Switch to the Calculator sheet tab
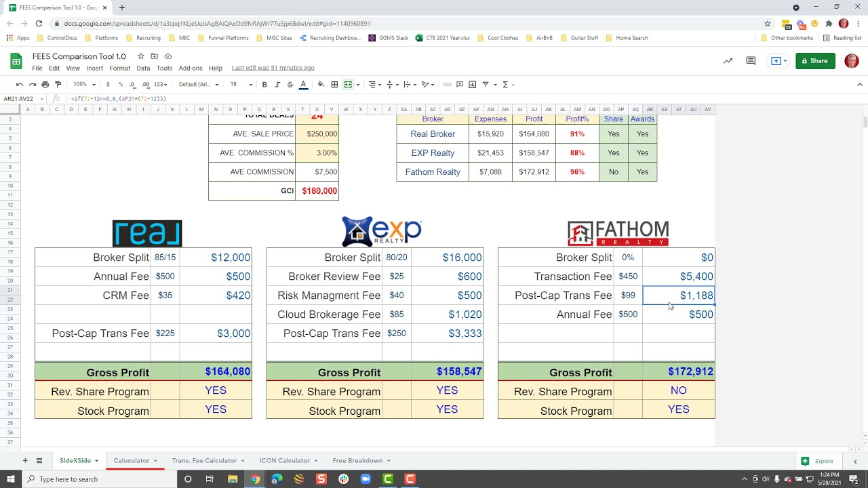 (x=132, y=461)
